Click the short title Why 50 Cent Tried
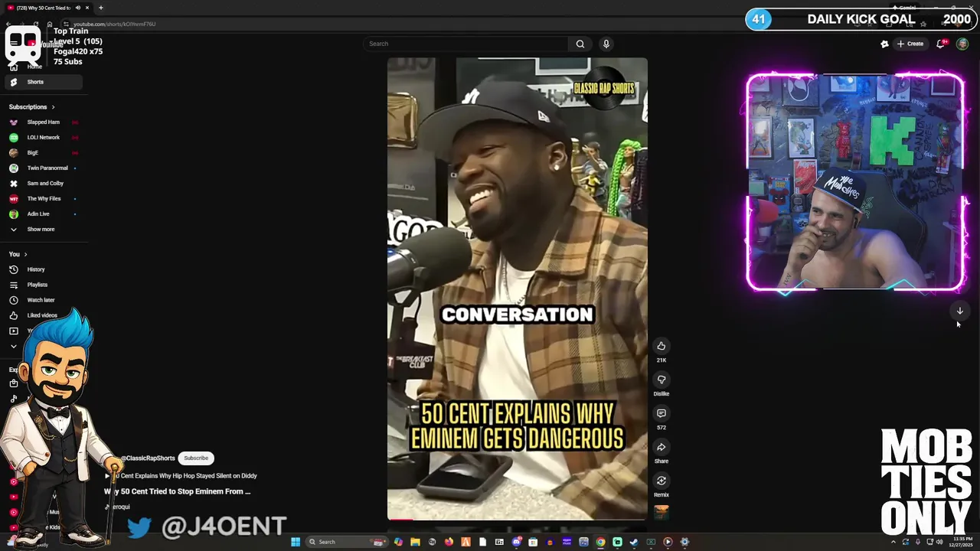This screenshot has height=551, width=980. point(178,491)
